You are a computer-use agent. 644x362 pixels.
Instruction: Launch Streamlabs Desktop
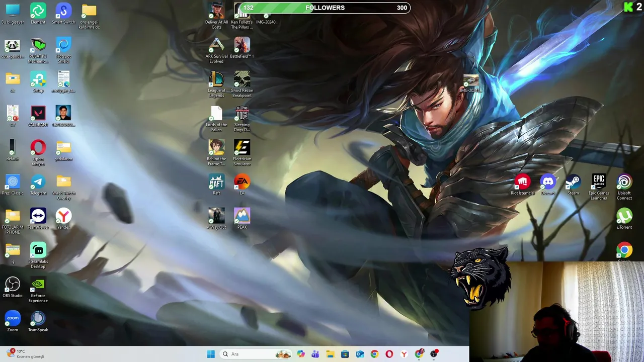(x=38, y=255)
